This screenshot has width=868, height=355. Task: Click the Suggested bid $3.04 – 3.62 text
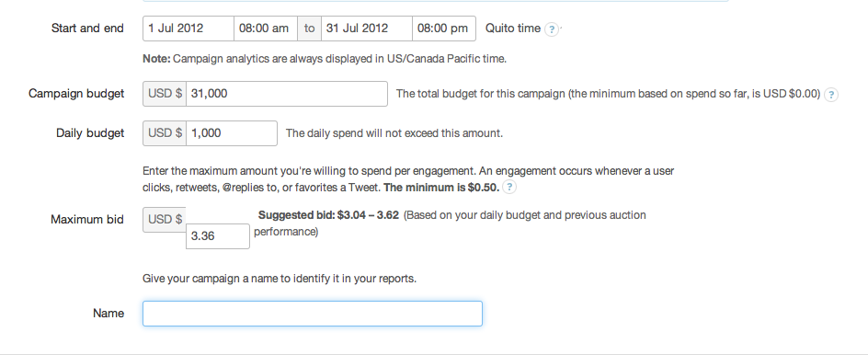329,215
